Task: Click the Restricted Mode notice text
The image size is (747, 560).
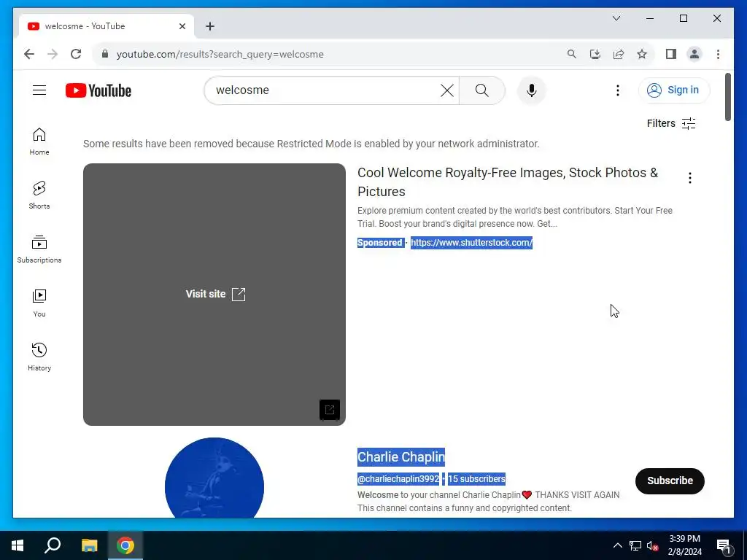Action: pyautogui.click(x=311, y=144)
